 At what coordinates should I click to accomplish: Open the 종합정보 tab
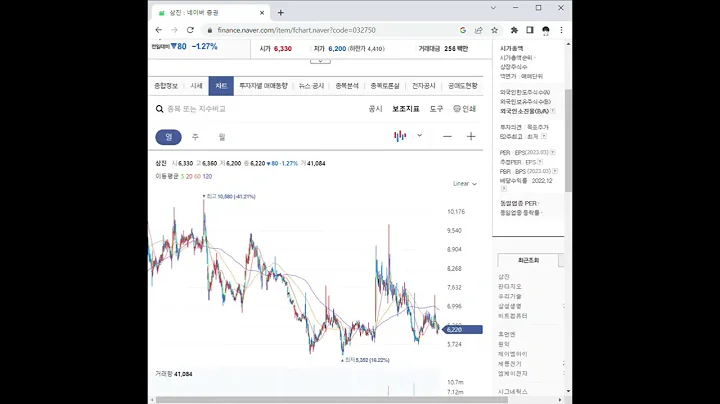(x=166, y=86)
